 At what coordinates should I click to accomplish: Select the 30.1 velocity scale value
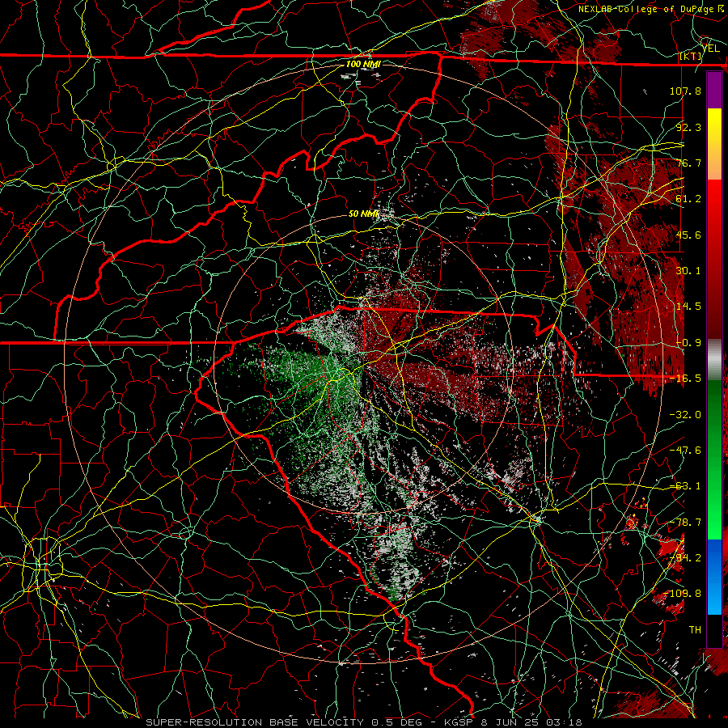coord(688,270)
